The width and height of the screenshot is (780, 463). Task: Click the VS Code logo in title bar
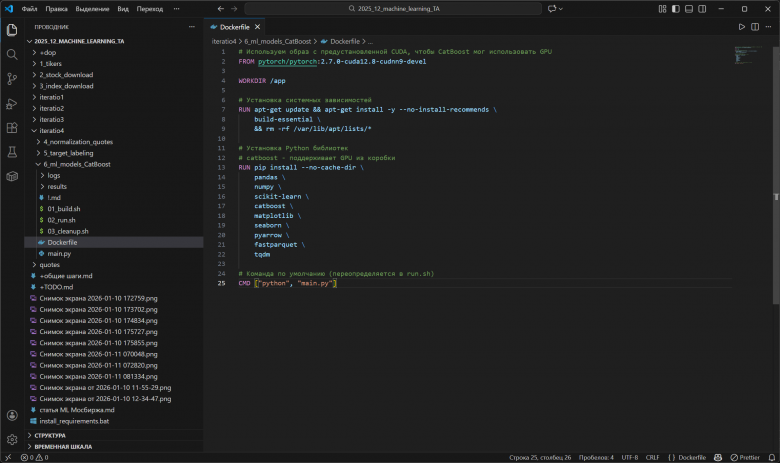[9, 8]
